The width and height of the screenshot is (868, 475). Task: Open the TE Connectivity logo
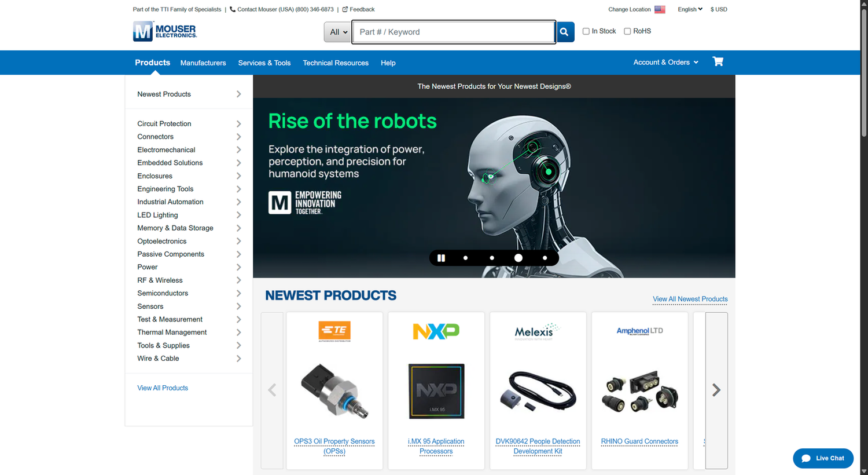pos(334,331)
